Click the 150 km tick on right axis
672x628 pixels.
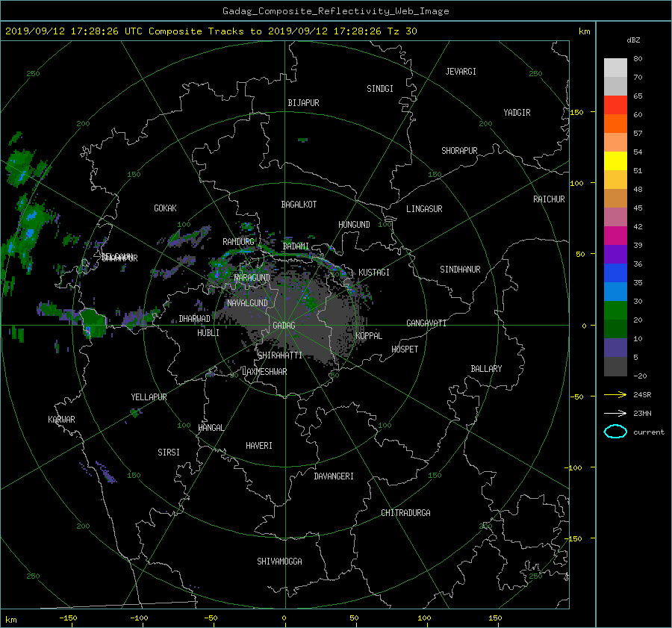[577, 112]
